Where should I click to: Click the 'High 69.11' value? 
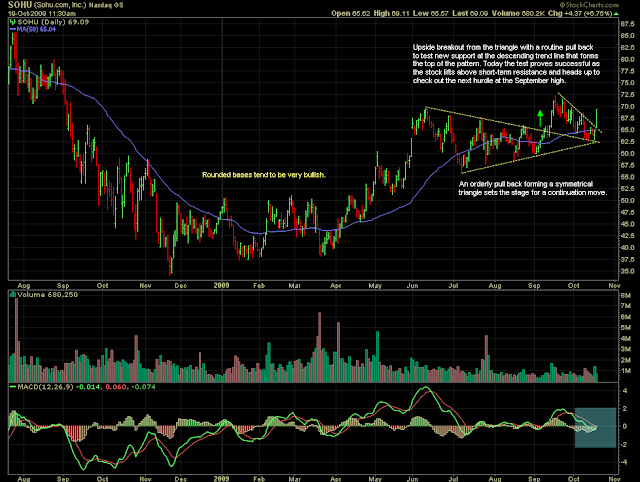[x=391, y=13]
